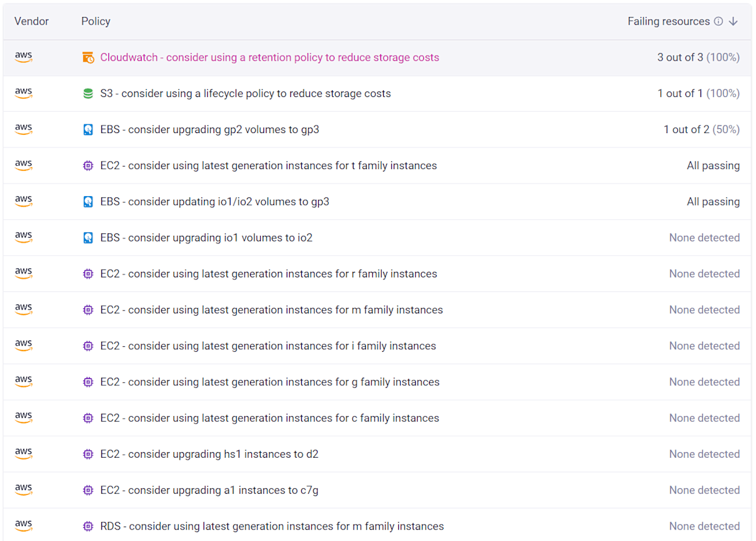Click the EC2 chip icon for a1 to c7g policy
The image size is (756, 541).
click(88, 490)
